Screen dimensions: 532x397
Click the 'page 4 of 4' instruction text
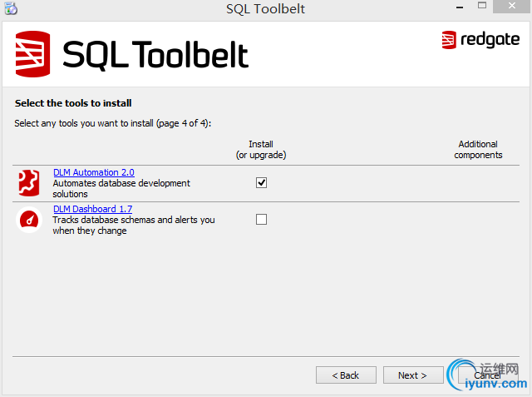click(x=113, y=123)
